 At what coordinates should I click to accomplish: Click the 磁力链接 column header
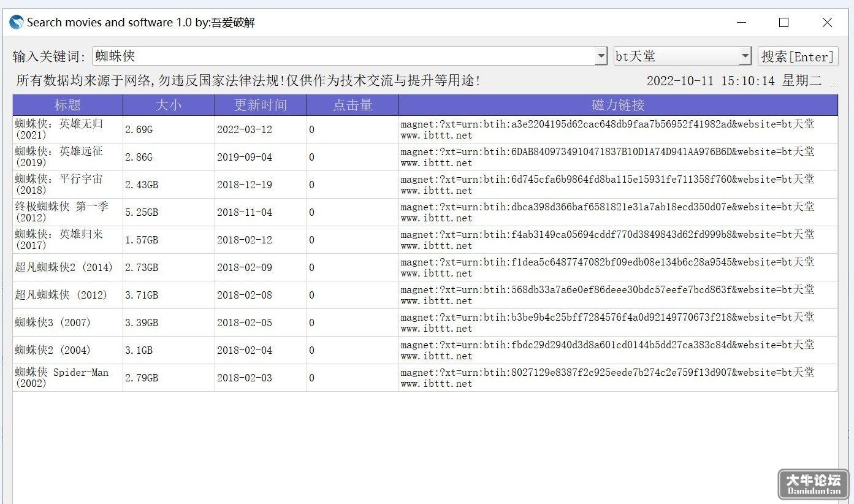point(618,105)
